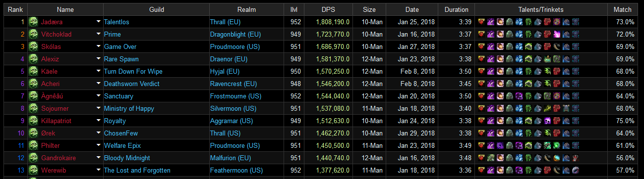Click the class icon beside Alexiz
The width and height of the screenshot is (644, 179).
(x=33, y=59)
